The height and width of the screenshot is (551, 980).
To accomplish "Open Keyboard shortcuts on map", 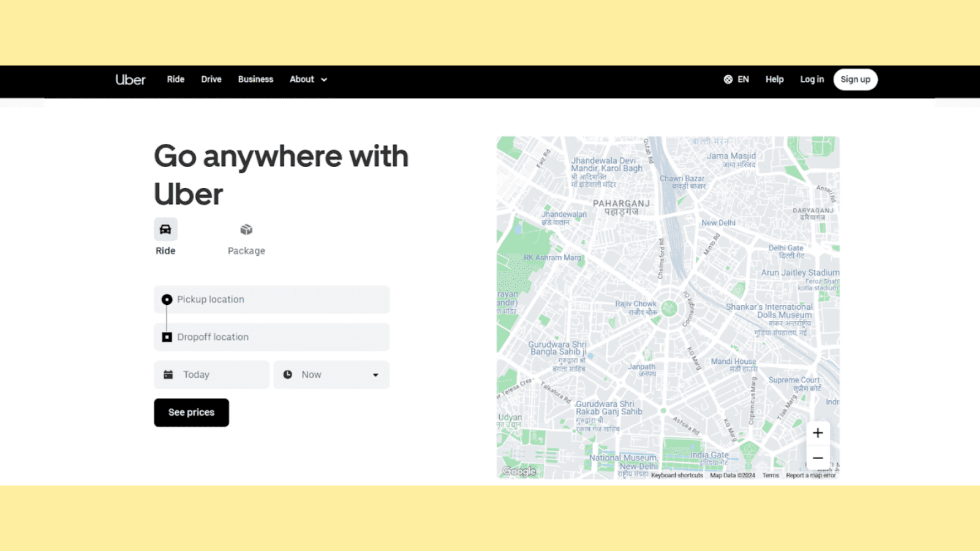I will (677, 475).
